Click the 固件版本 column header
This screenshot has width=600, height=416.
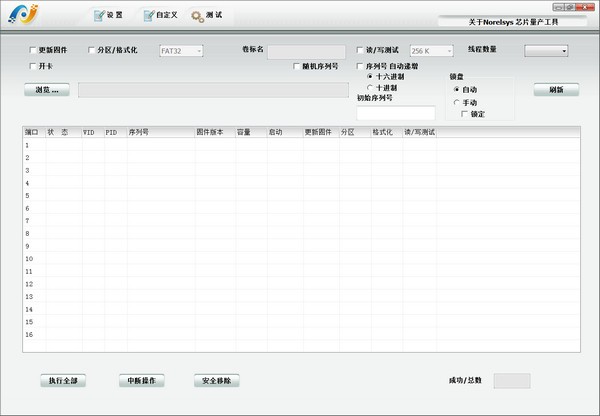pyautogui.click(x=215, y=132)
